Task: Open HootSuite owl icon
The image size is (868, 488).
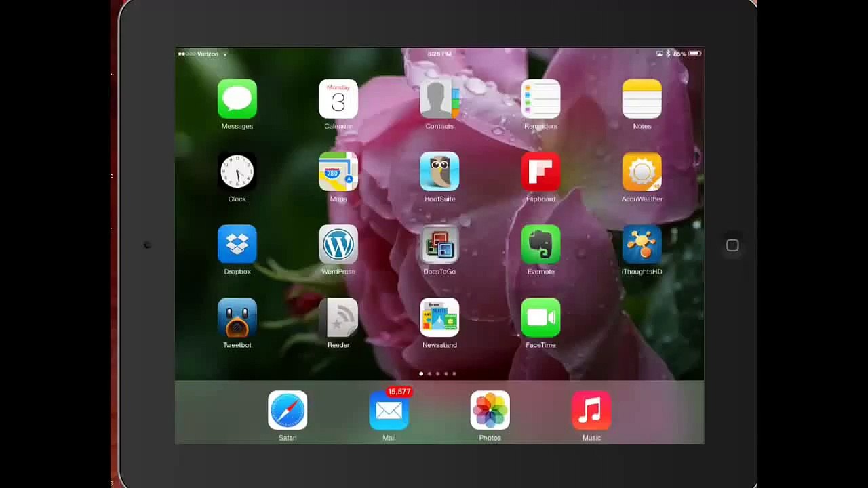Action: 439,172
